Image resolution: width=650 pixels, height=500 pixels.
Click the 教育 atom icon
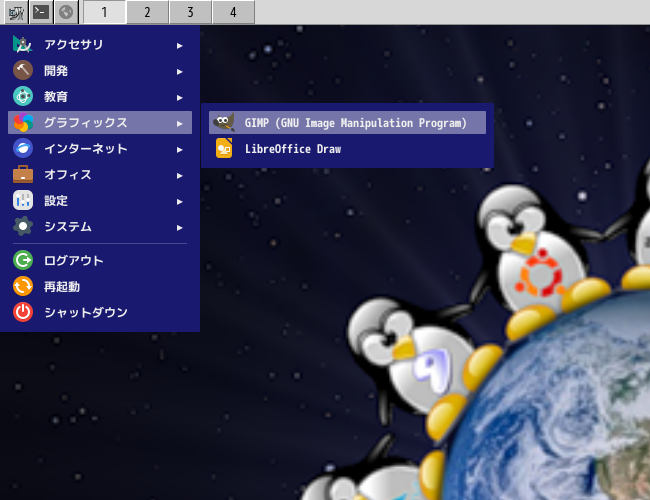[23, 96]
